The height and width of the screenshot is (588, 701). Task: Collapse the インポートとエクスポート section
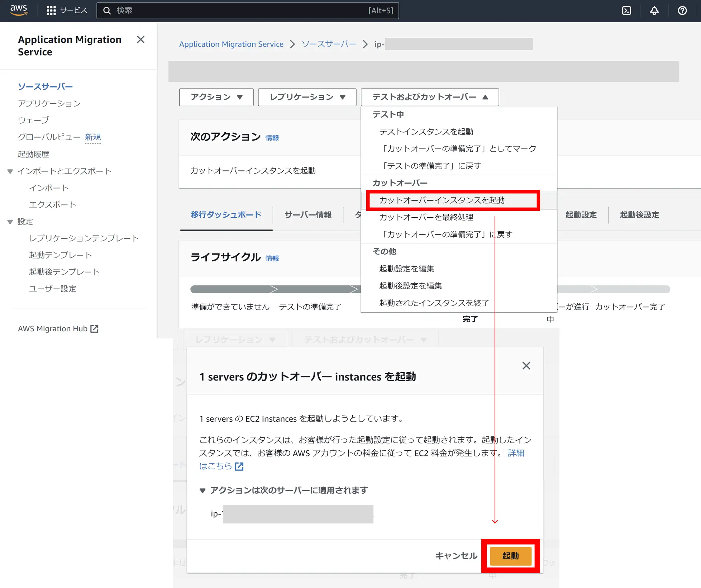(10, 171)
